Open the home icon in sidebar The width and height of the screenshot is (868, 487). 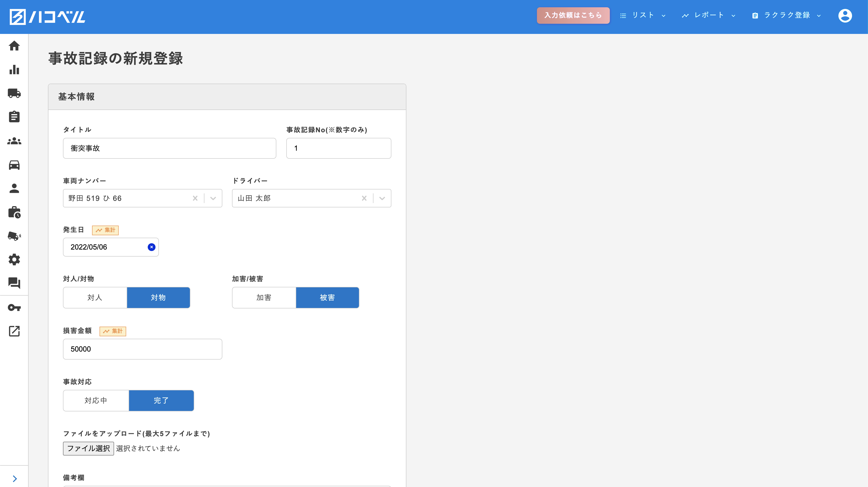click(14, 46)
